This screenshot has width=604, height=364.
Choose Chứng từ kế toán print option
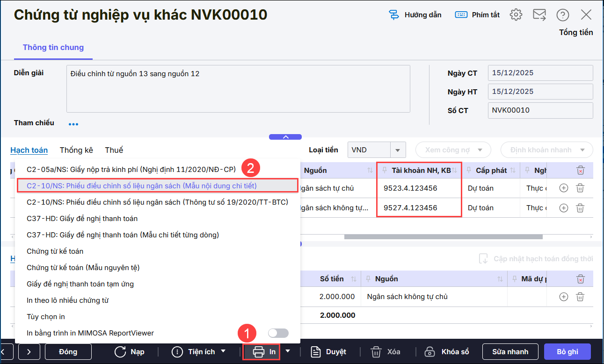[55, 251]
